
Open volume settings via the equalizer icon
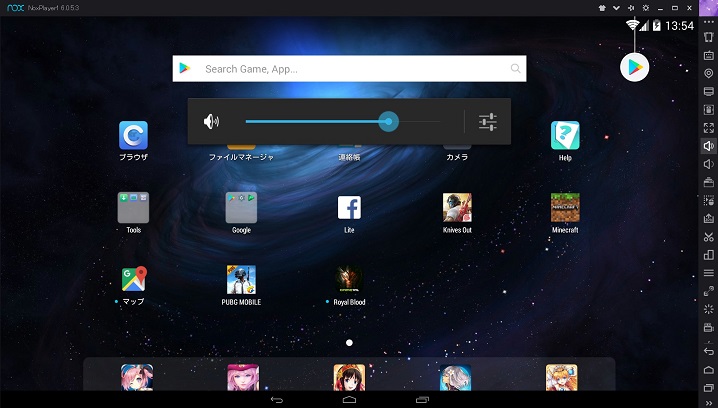[487, 122]
